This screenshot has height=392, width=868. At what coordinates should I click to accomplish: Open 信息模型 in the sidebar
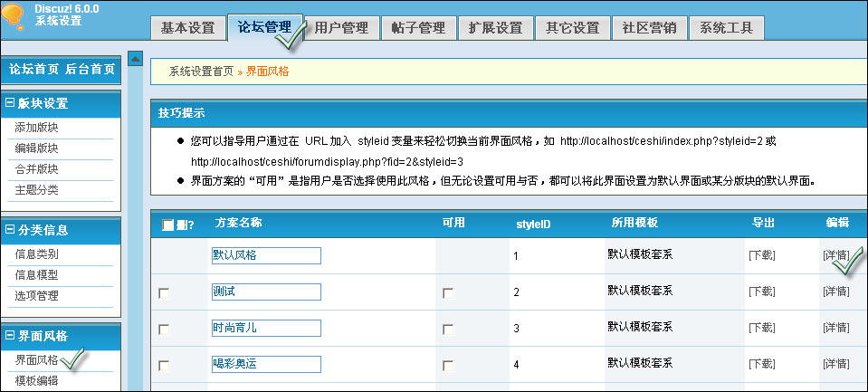pos(36,275)
